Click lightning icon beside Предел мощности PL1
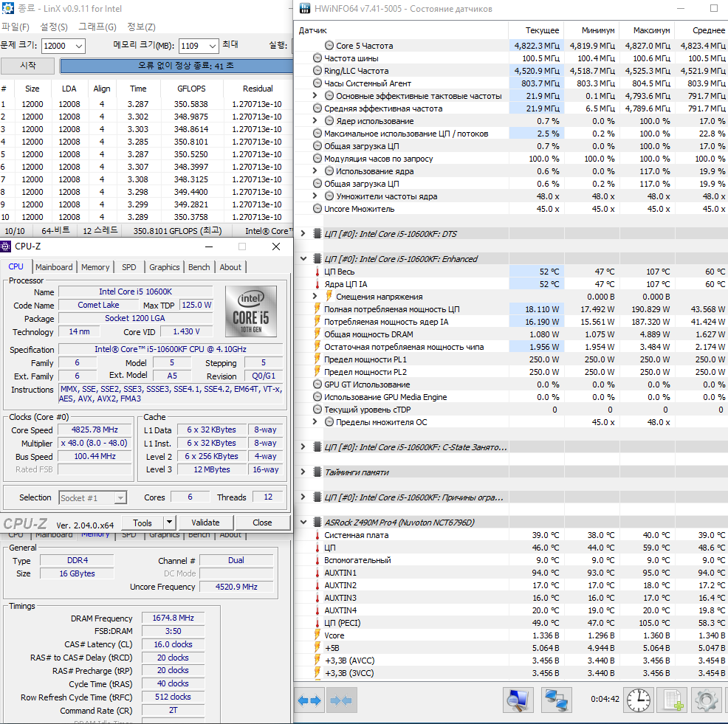This screenshot has width=728, height=724. pyautogui.click(x=317, y=359)
